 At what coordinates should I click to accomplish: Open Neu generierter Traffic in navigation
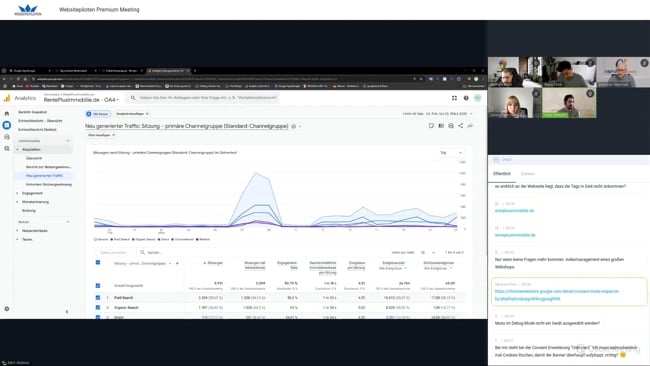click(44, 176)
